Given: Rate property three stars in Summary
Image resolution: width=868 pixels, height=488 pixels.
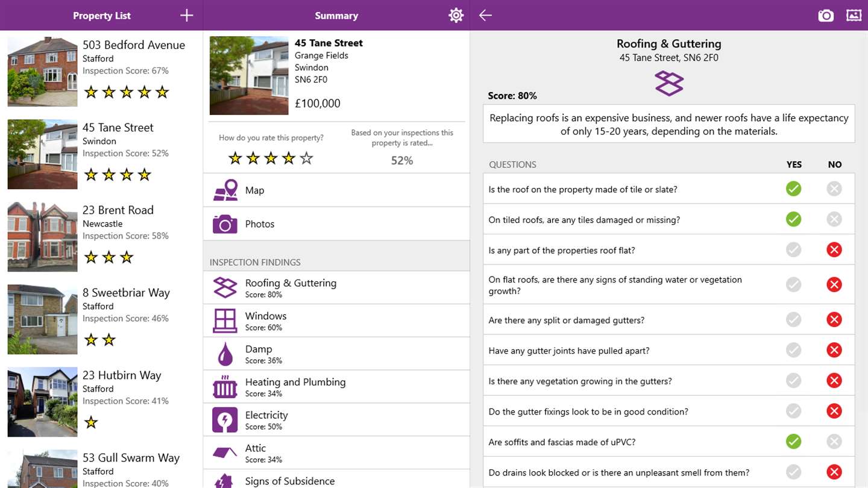Looking at the screenshot, I should (271, 158).
